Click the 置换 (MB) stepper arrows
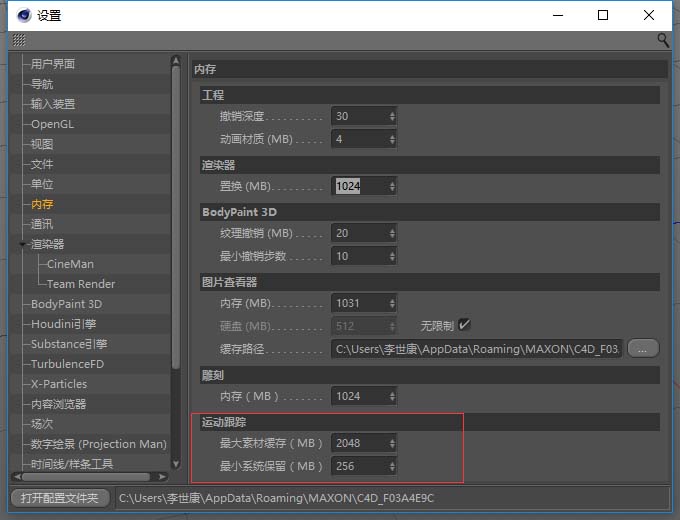680x520 pixels. (x=392, y=186)
